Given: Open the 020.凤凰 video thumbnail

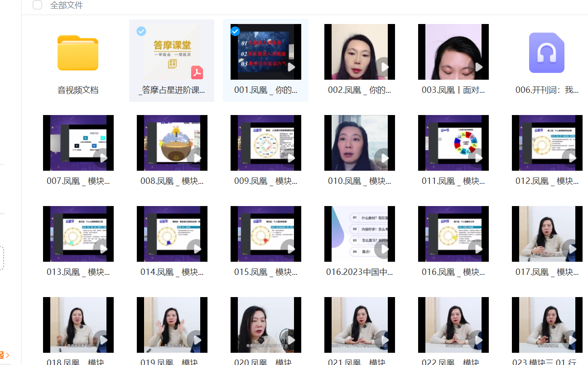Looking at the screenshot, I should point(265,325).
